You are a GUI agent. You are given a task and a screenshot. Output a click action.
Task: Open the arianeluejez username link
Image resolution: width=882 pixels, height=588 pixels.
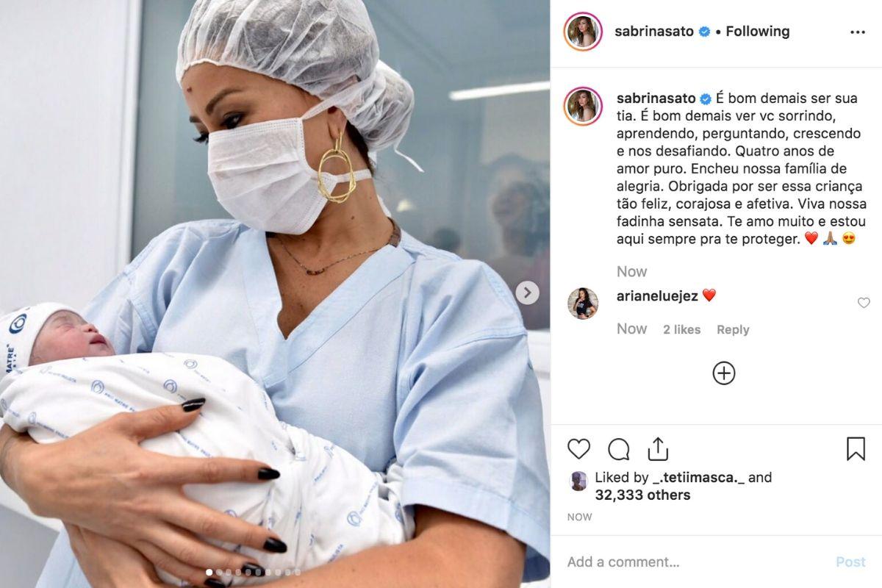point(656,295)
